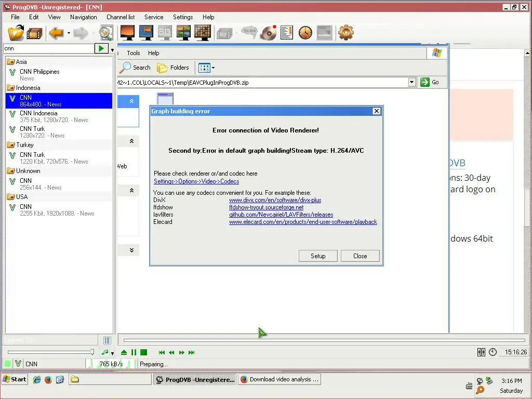The width and height of the screenshot is (532, 399).
Task: Open the dropdown arrow next to search play button
Action: (x=112, y=50)
